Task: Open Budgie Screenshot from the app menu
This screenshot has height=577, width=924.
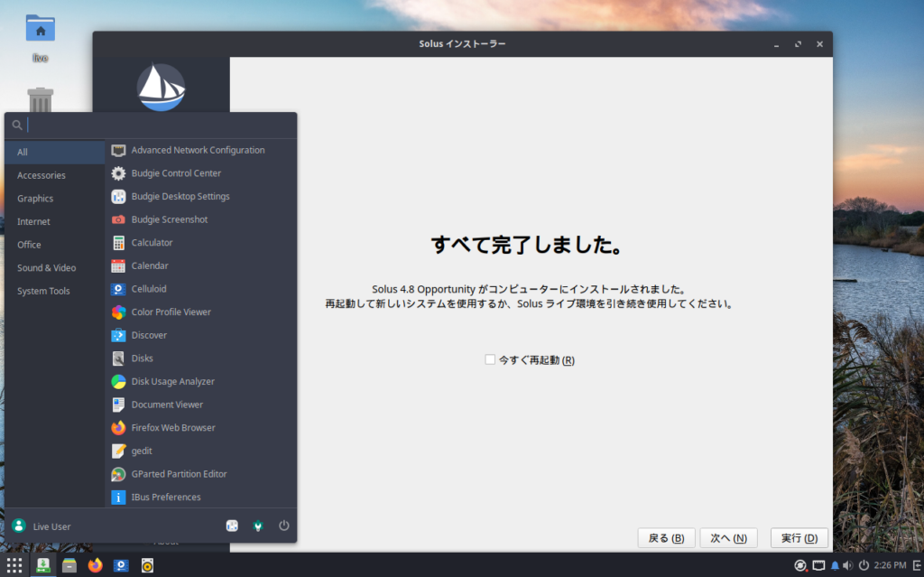Action: pos(169,219)
